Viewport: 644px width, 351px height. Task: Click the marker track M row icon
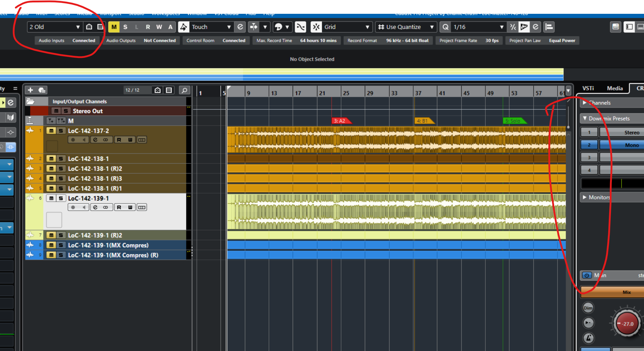click(x=30, y=121)
